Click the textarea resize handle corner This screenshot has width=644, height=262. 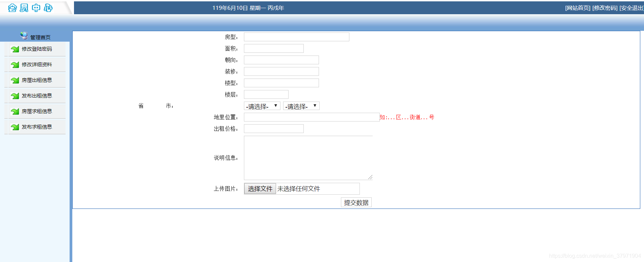[370, 177]
